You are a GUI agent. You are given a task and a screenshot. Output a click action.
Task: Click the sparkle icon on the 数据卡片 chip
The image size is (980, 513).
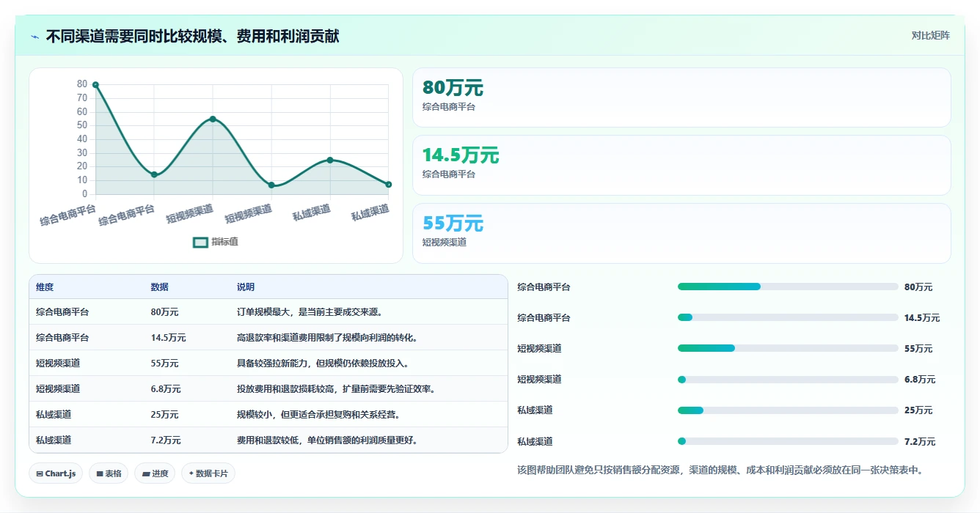pos(191,473)
